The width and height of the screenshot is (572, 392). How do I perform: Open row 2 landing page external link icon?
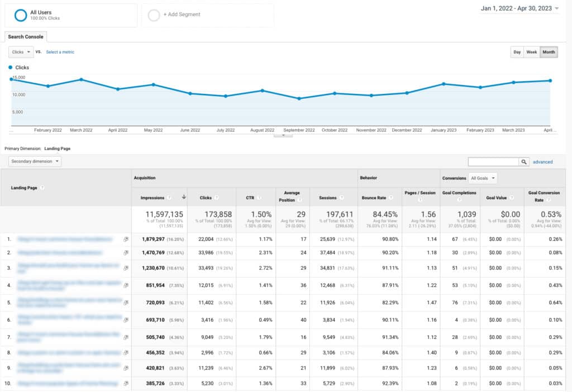pos(126,253)
